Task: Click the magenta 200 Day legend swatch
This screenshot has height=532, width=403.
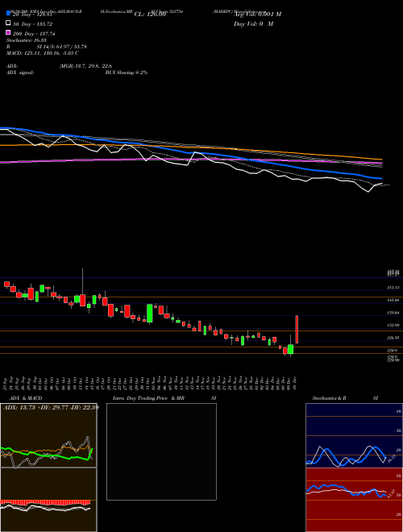Action: pos(9,32)
